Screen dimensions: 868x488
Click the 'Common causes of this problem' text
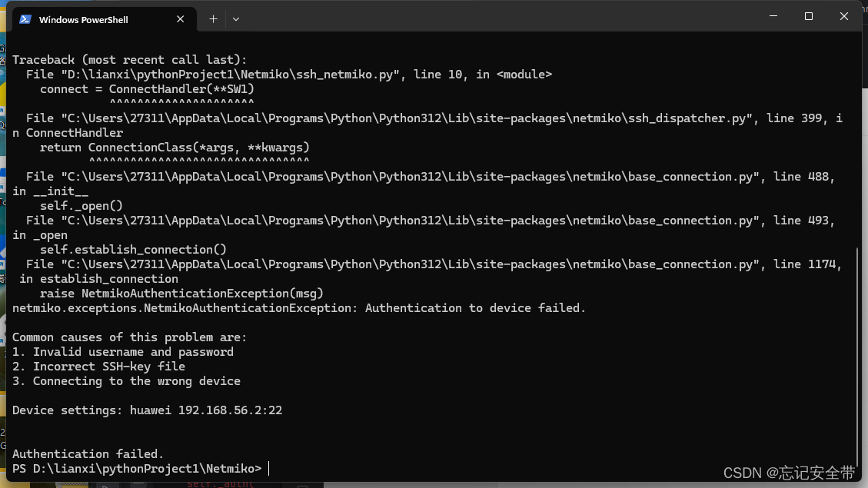point(129,337)
